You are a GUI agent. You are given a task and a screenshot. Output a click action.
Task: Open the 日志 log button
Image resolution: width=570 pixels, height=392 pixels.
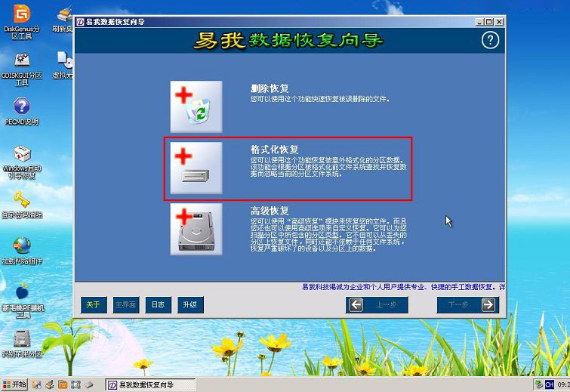(x=158, y=304)
